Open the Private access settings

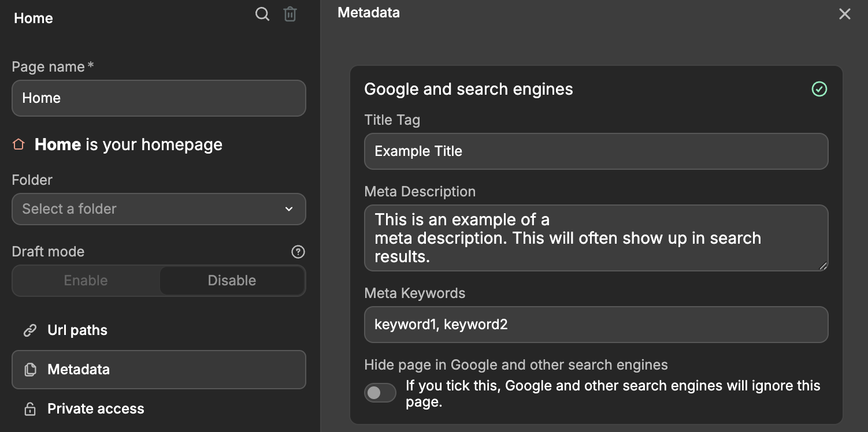click(x=95, y=408)
